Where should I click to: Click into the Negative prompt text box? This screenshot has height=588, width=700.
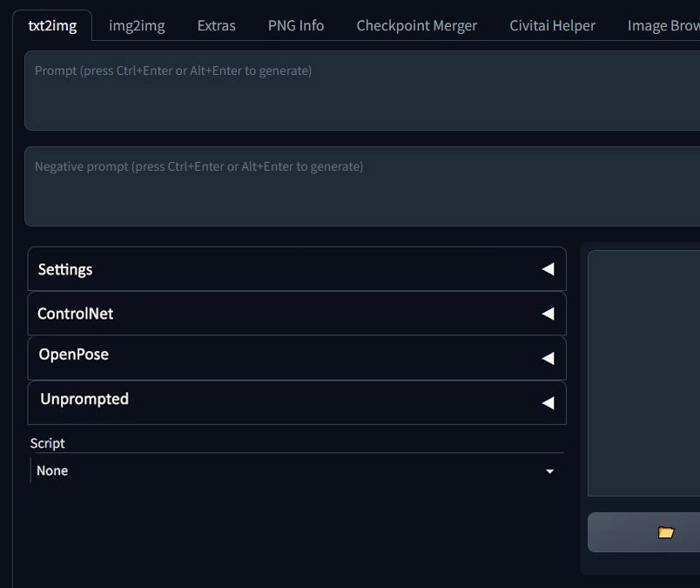click(x=362, y=186)
